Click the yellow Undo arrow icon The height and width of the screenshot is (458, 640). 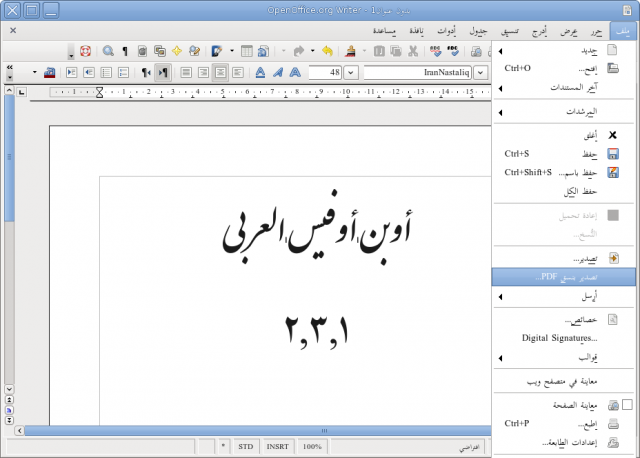(x=327, y=51)
